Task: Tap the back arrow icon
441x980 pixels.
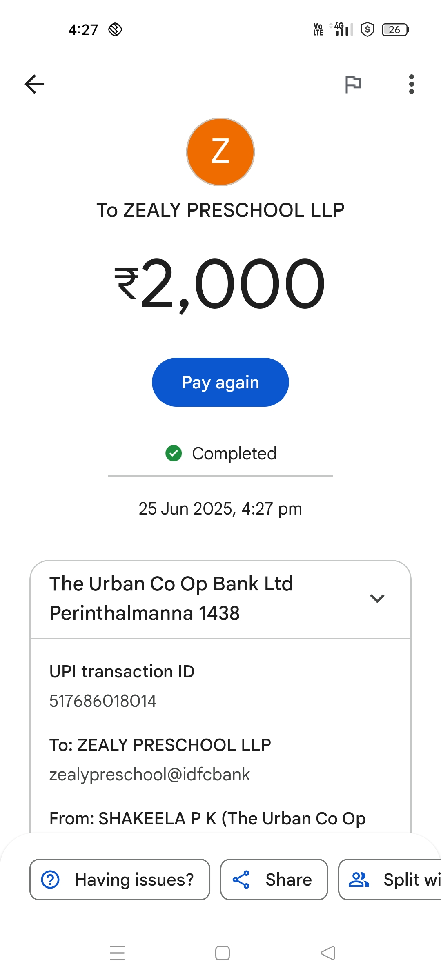Action: (x=35, y=84)
